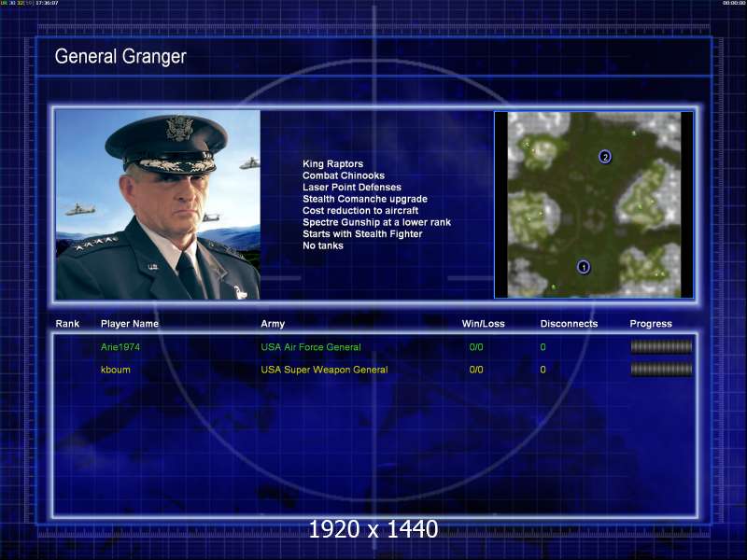Click USA Air Force General army entry
747x560 pixels.
pos(311,347)
